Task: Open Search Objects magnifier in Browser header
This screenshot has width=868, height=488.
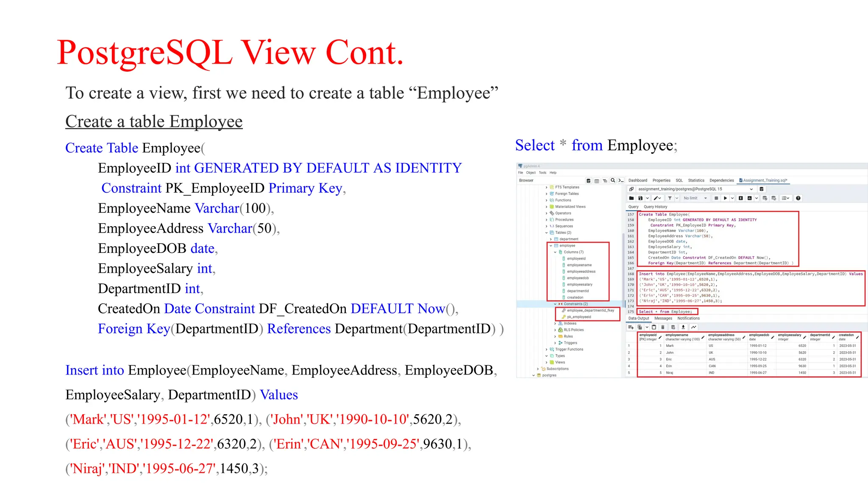Action: 613,180
